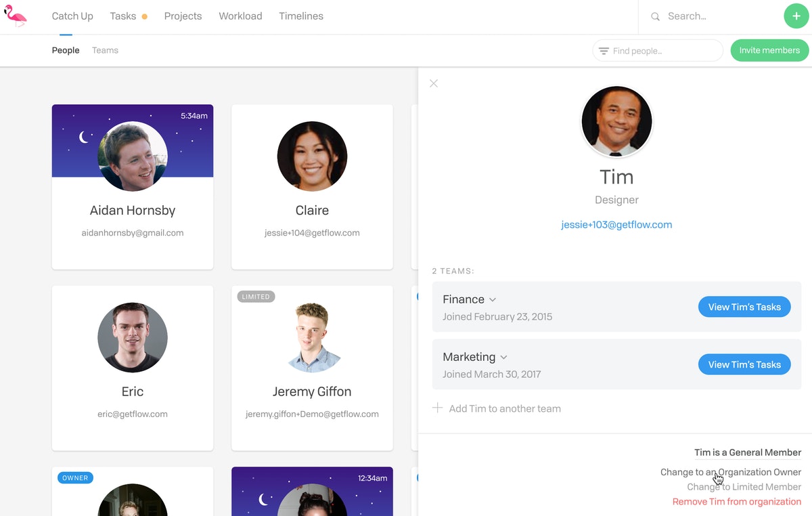View Tim's Tasks in Marketing team
The image size is (812, 516).
[x=744, y=364]
